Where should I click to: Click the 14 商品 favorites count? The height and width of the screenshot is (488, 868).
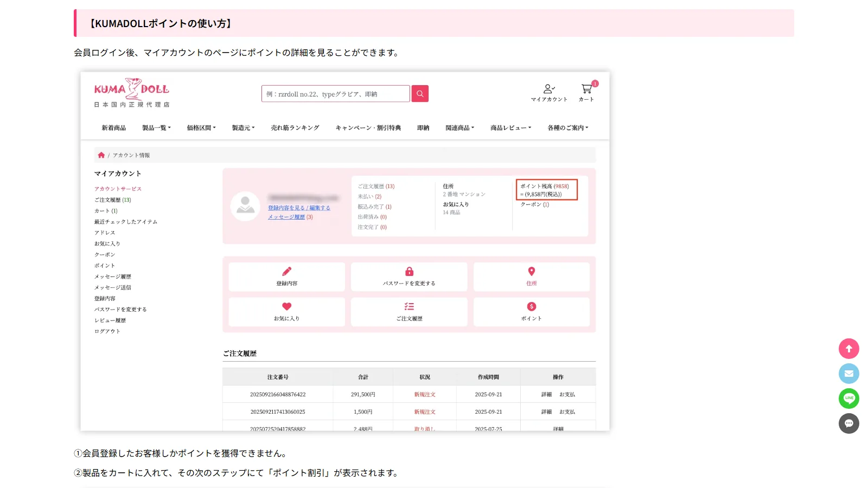point(451,213)
